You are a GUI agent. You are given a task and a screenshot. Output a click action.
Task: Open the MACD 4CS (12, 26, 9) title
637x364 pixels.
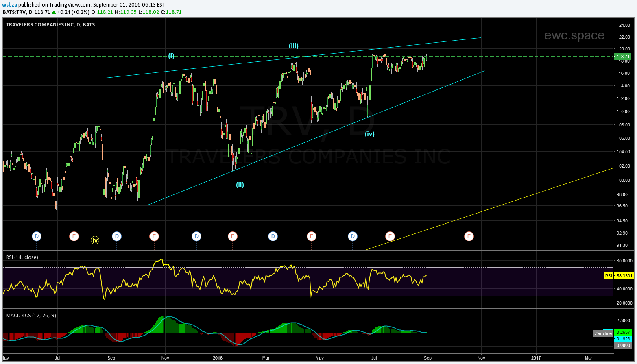pos(31,315)
